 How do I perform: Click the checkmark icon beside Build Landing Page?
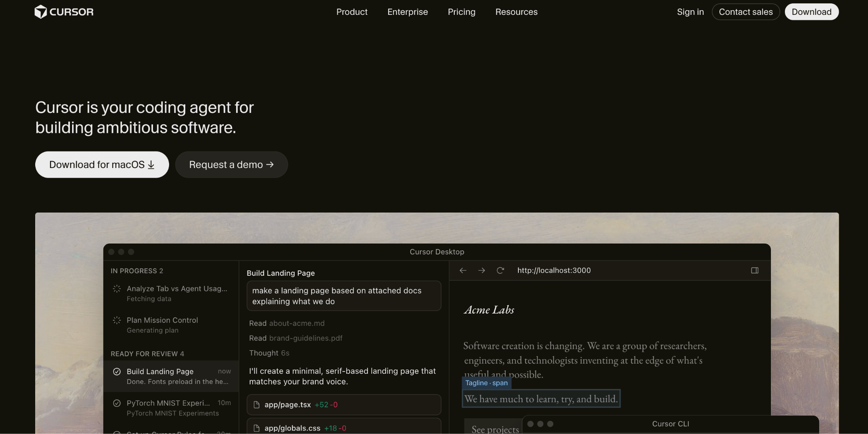pyautogui.click(x=117, y=372)
